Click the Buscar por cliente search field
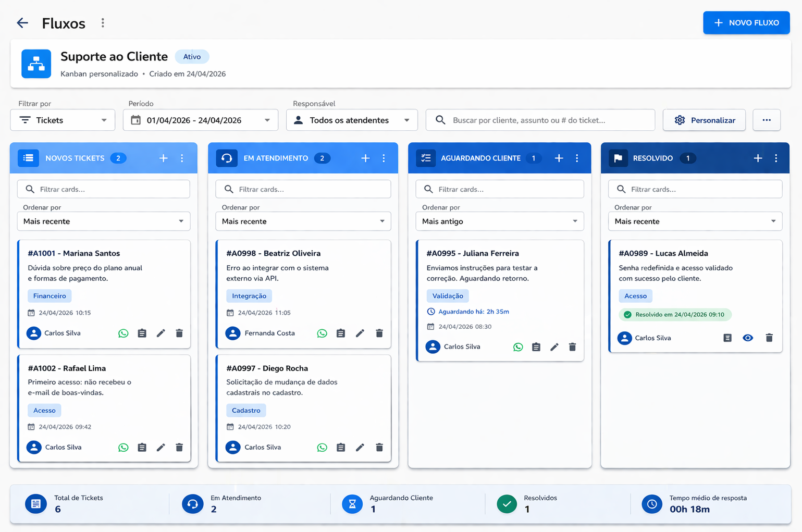Viewport: 802px width, 532px height. tap(540, 120)
